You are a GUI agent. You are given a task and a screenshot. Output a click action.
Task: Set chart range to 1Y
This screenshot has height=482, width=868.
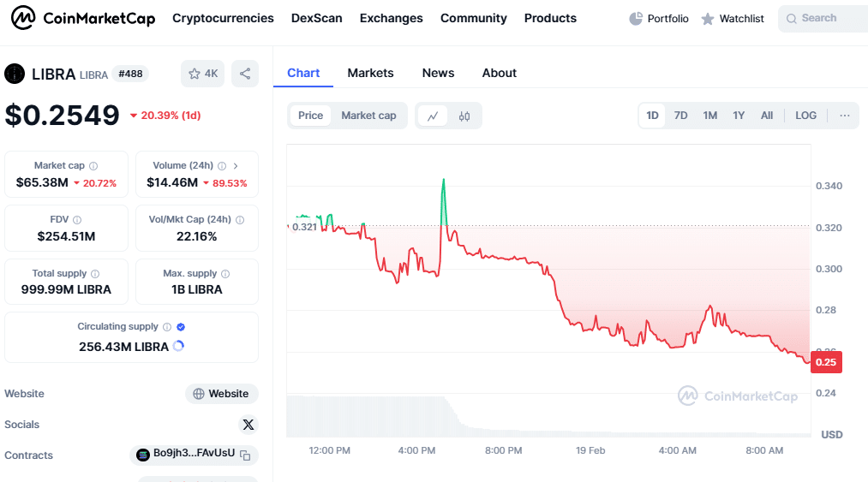point(739,116)
